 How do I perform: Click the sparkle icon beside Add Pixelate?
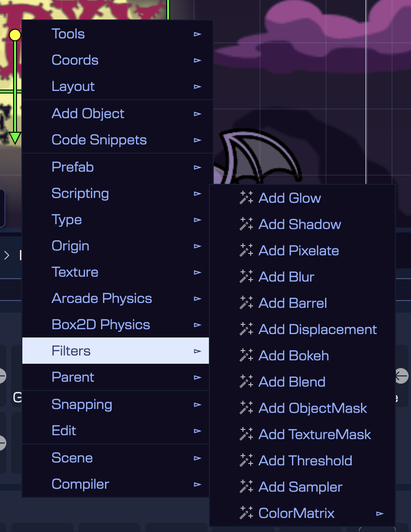[246, 250]
